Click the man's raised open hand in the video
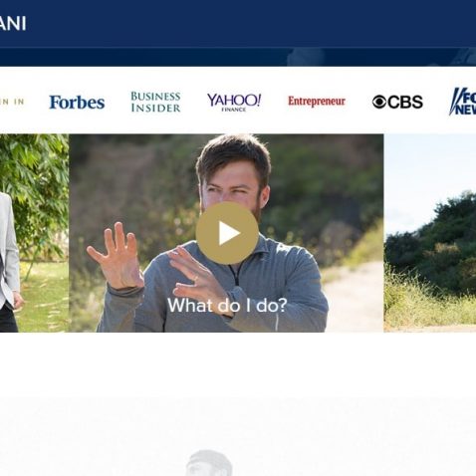 click(x=117, y=256)
